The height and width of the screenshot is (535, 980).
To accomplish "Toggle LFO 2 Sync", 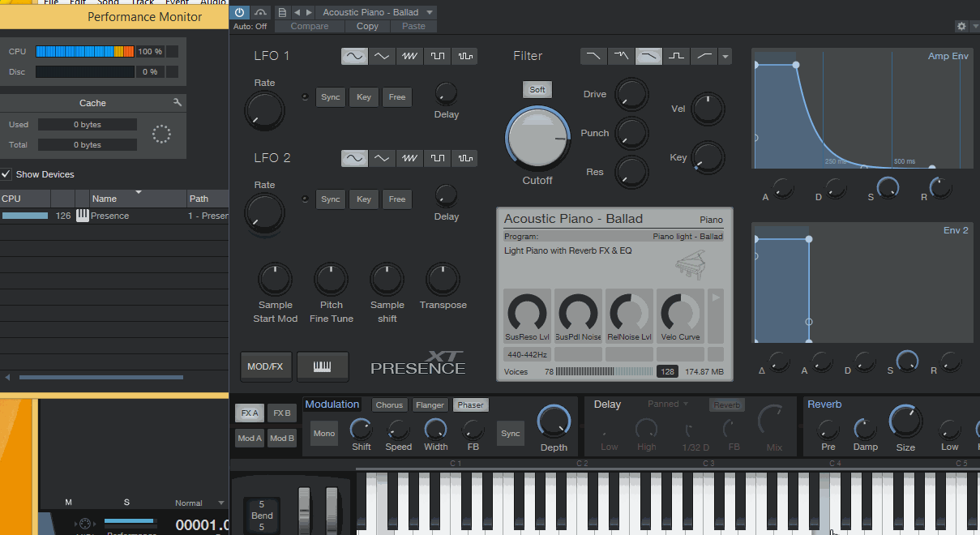I will pos(331,199).
